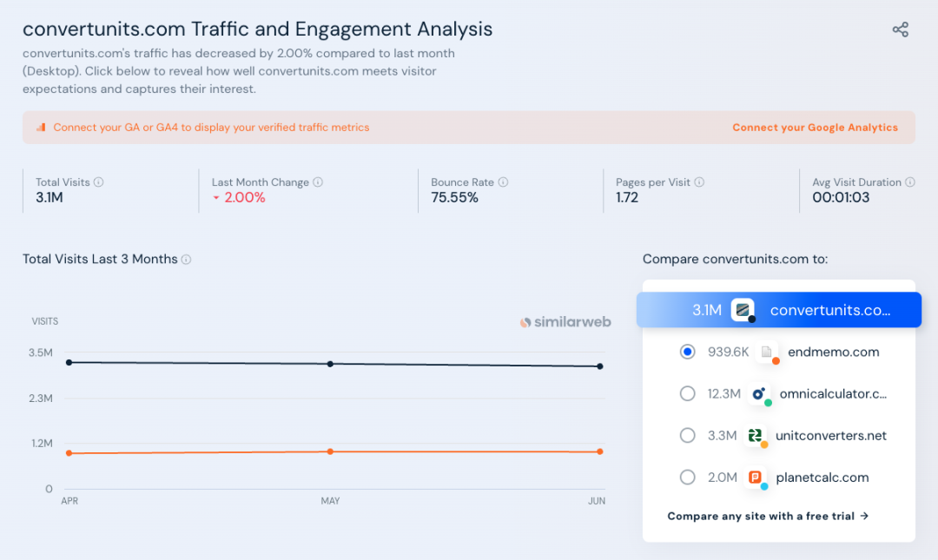Click the planetcalc.com logo icon

756,478
